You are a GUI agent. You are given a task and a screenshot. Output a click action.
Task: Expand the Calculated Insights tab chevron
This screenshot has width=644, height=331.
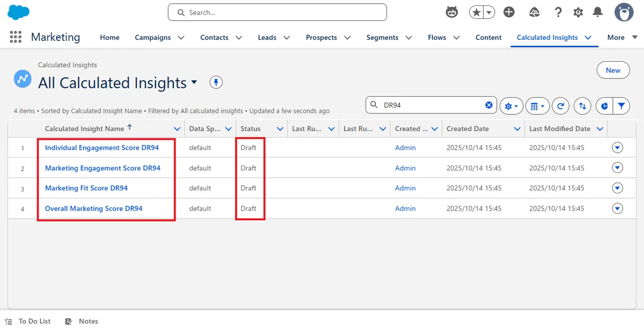pyautogui.click(x=588, y=38)
